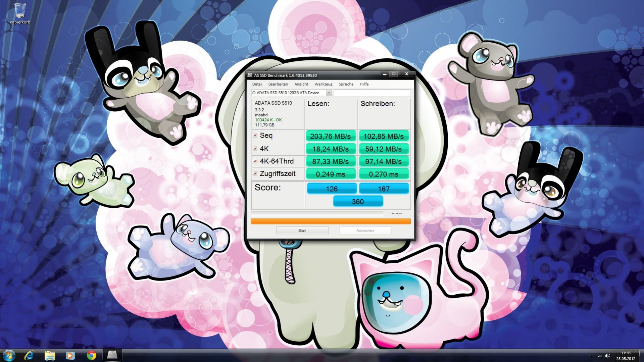
Task: Toggle the Zugriffszeit test checkbox
Action: click(255, 173)
